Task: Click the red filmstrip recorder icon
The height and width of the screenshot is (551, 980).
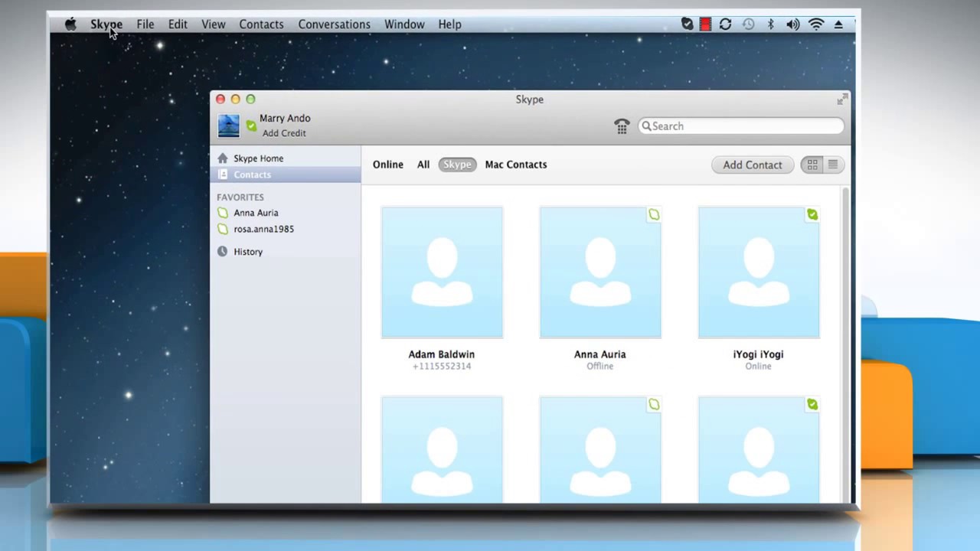Action: 705,24
